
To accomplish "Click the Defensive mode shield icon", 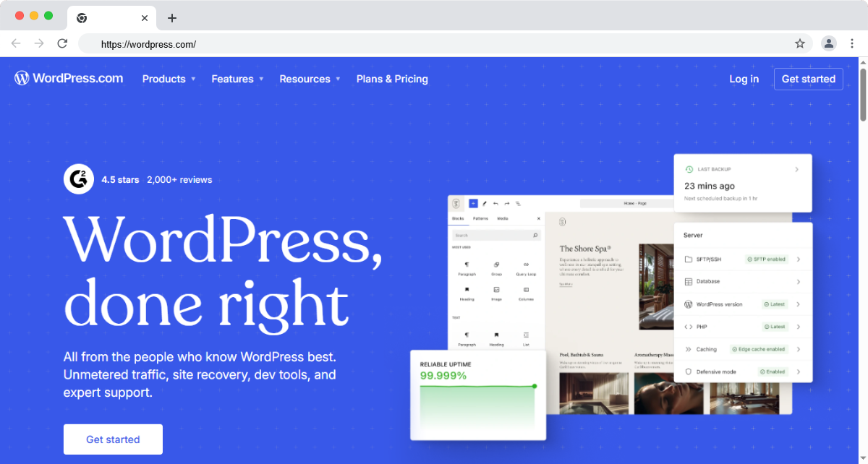I will 689,371.
